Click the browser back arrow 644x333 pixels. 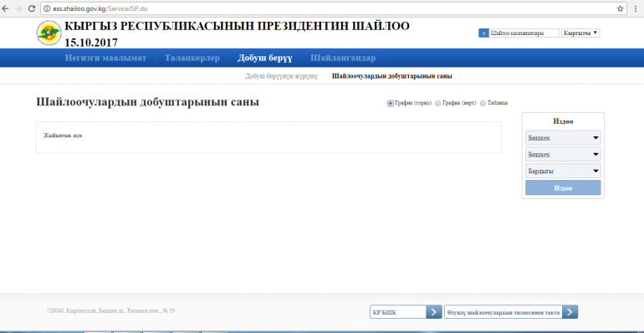pos(5,8)
